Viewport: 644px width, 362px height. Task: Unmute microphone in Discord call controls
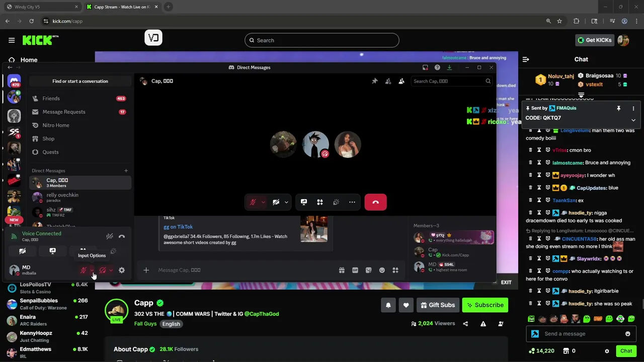tap(253, 202)
